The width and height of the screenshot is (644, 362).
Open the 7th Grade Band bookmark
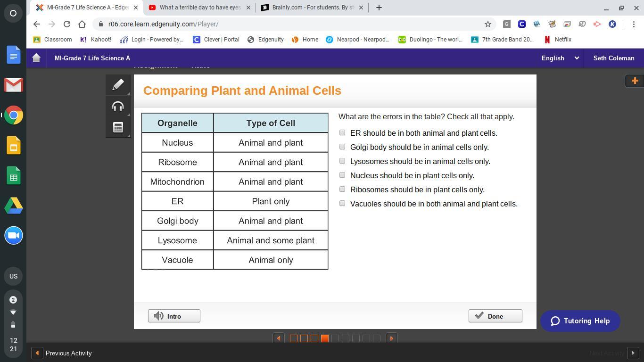(502, 40)
